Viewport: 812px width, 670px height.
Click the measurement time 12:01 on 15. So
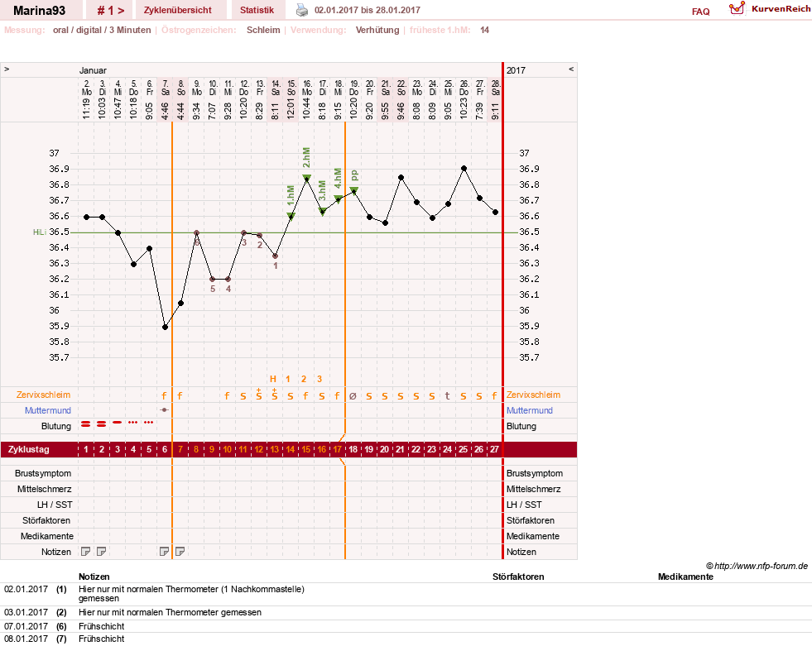(x=291, y=108)
